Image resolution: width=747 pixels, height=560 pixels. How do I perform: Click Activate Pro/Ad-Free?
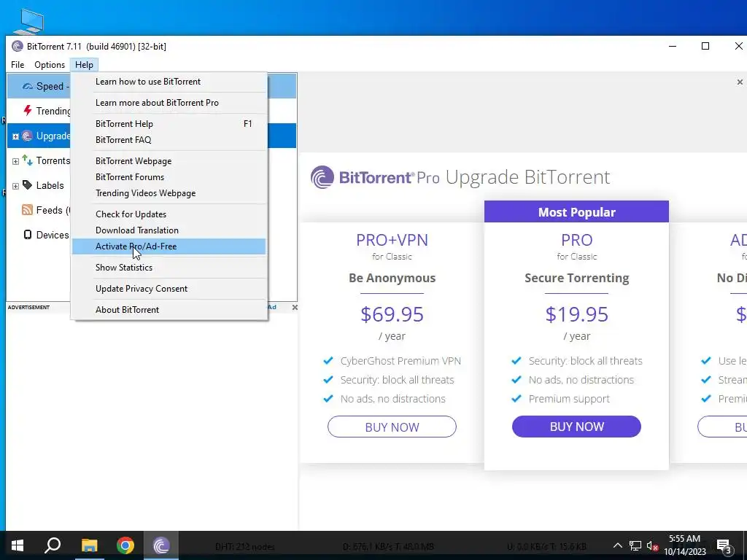click(169, 246)
